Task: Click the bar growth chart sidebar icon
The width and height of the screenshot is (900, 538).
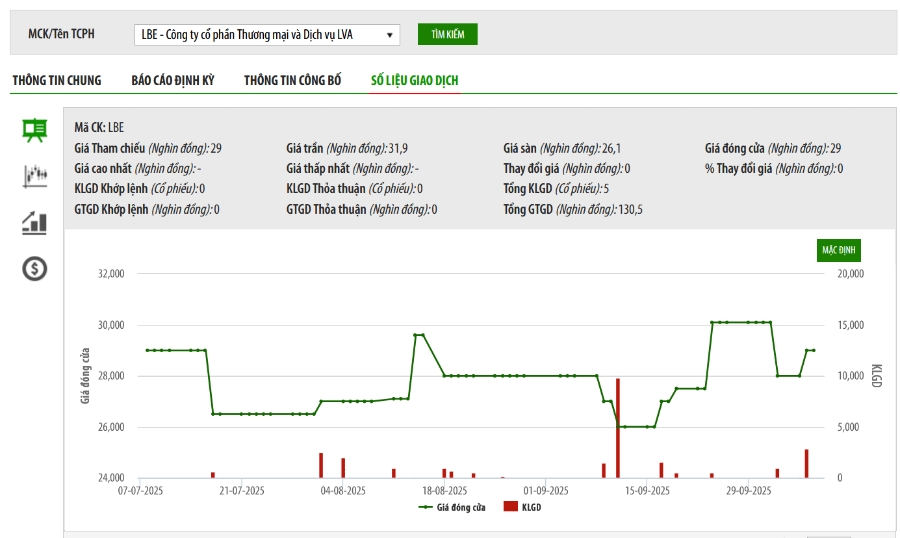Action: [35, 222]
